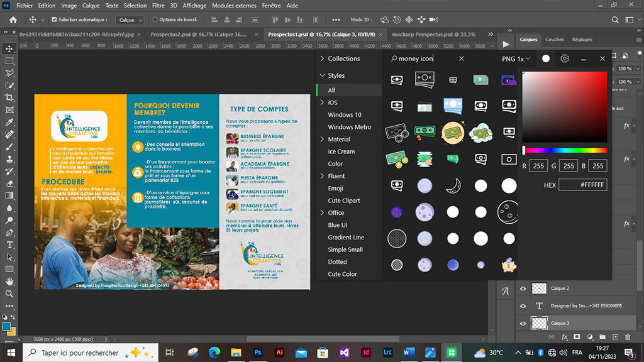Click the HEX color input field

click(583, 185)
